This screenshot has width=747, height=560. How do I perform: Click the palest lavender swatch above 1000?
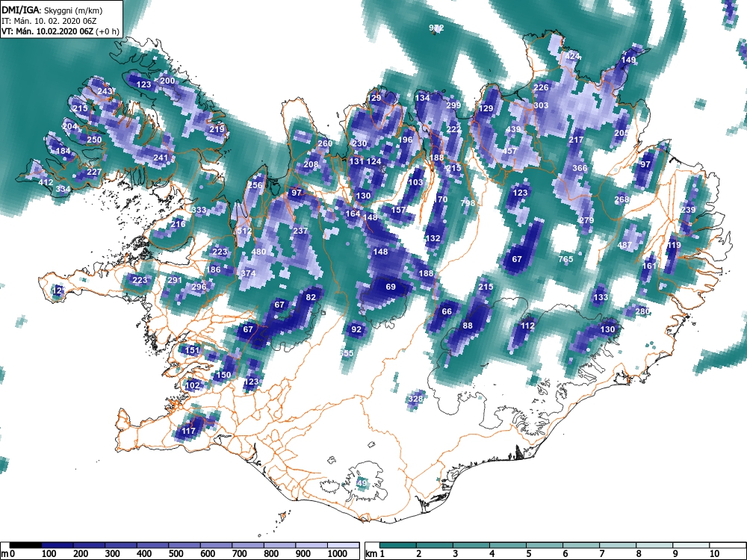pyautogui.click(x=343, y=545)
